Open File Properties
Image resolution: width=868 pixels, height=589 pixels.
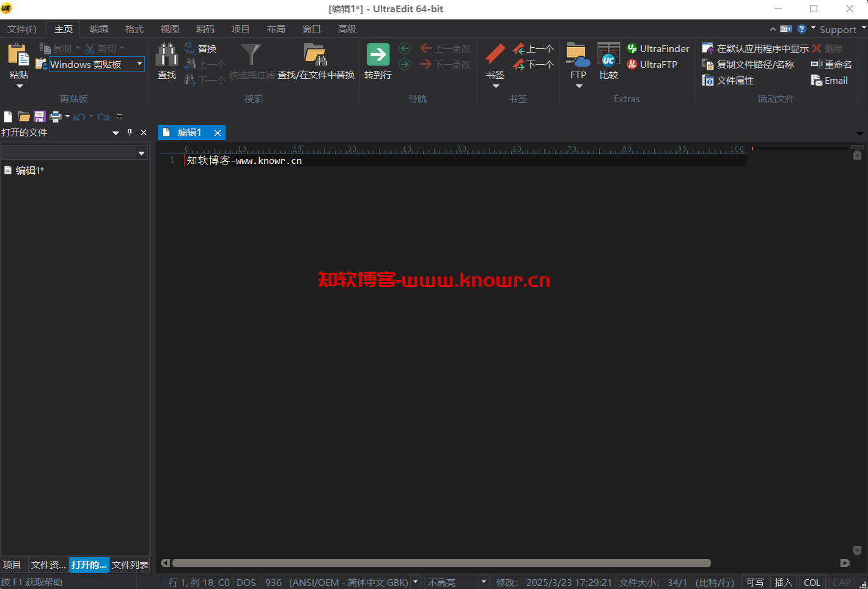pyautogui.click(x=728, y=80)
